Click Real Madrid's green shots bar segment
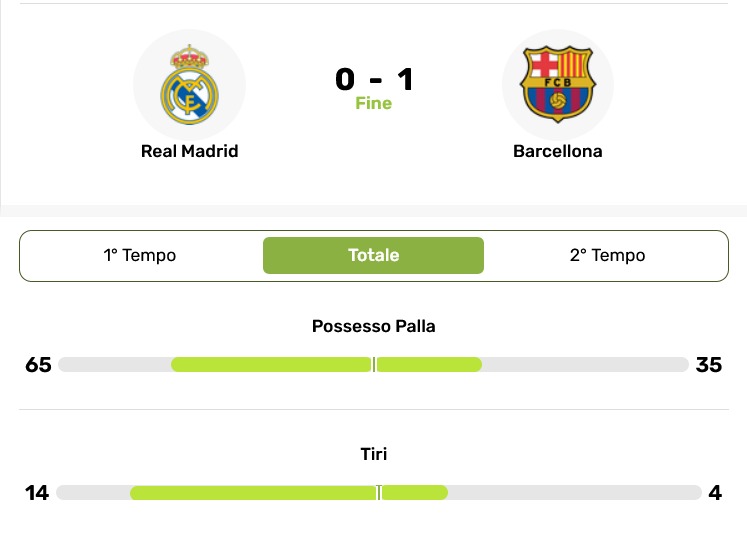The image size is (747, 538). point(253,492)
